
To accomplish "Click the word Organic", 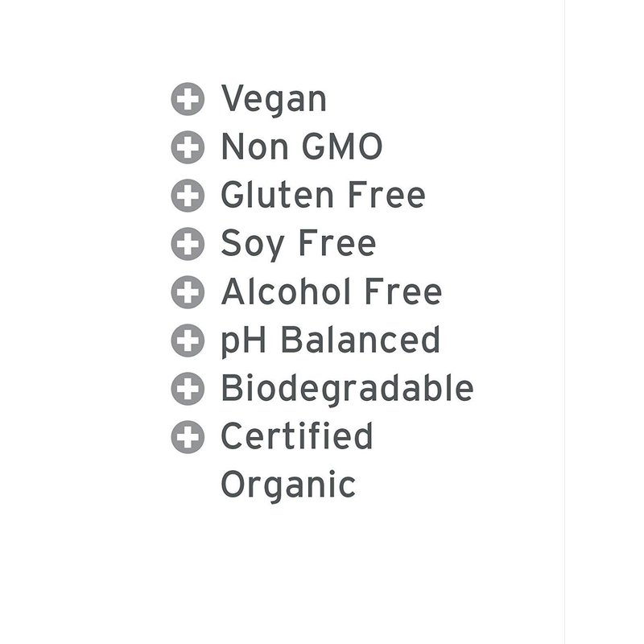I will (287, 486).
